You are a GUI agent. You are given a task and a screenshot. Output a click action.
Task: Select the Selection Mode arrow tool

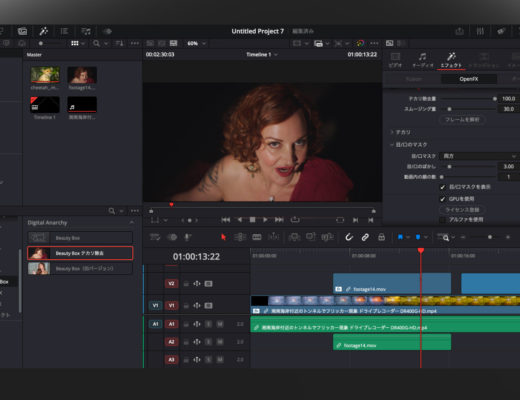pos(223,237)
